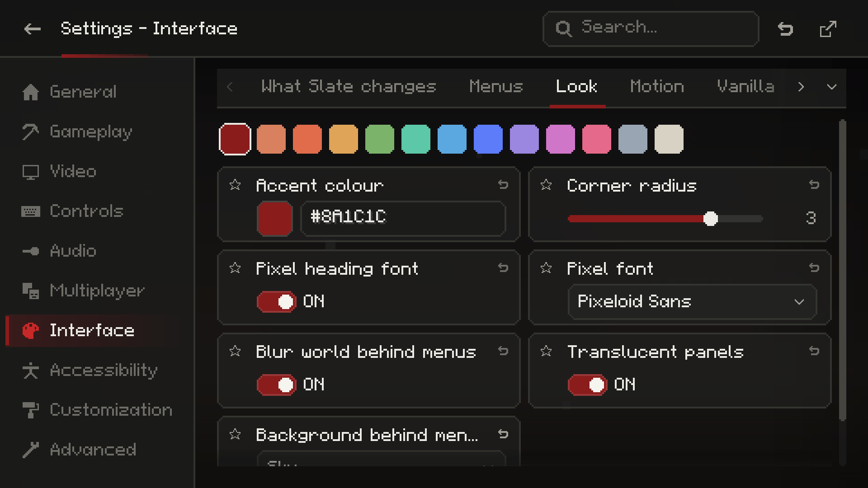868x488 pixels.
Task: Favorite the Accent colour setting star
Action: pos(235,185)
